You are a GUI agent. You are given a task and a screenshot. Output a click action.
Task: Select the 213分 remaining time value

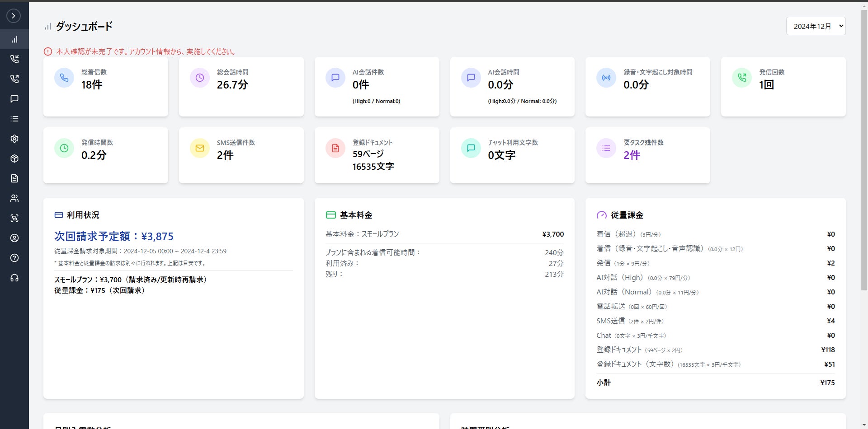click(554, 274)
